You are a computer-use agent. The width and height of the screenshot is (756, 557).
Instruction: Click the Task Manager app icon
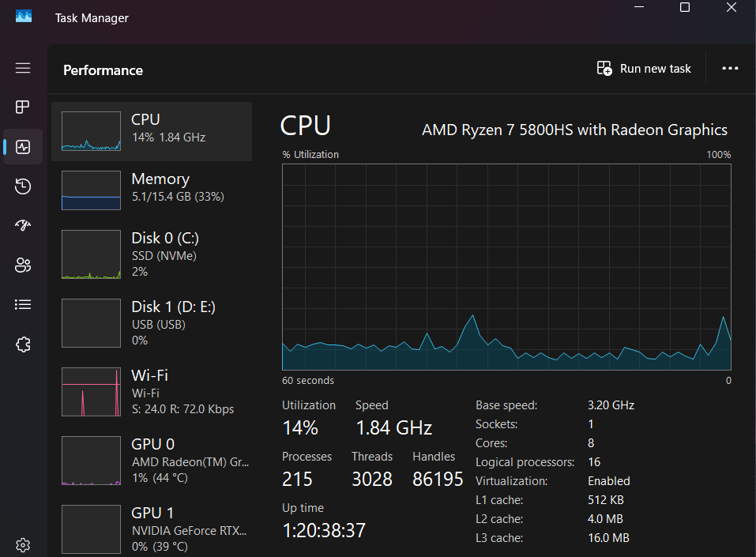(22, 16)
